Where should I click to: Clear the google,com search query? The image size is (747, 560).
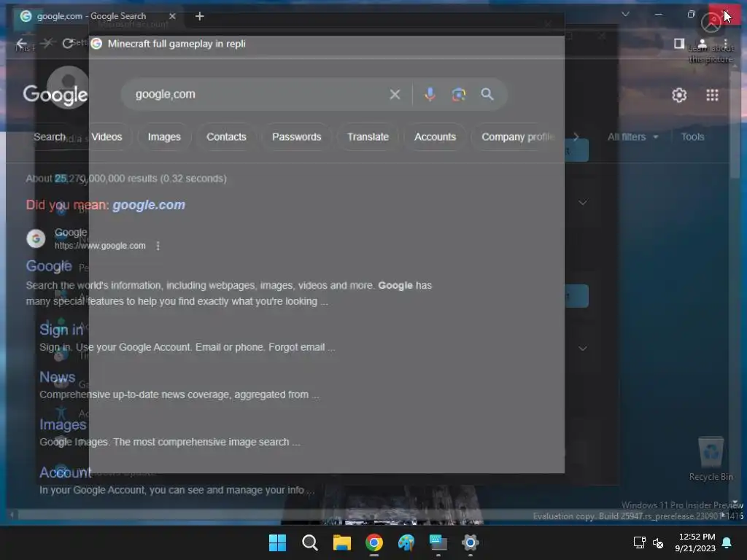tap(395, 94)
